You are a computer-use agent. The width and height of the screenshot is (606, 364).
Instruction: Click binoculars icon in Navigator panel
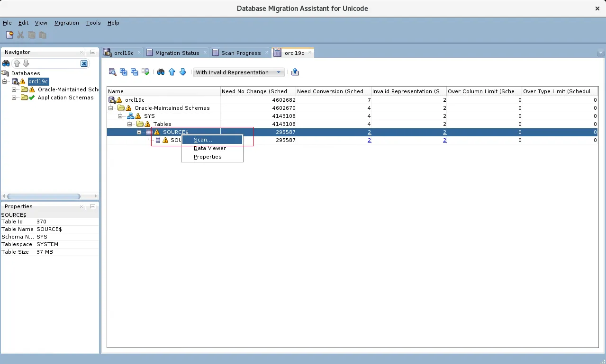point(6,63)
